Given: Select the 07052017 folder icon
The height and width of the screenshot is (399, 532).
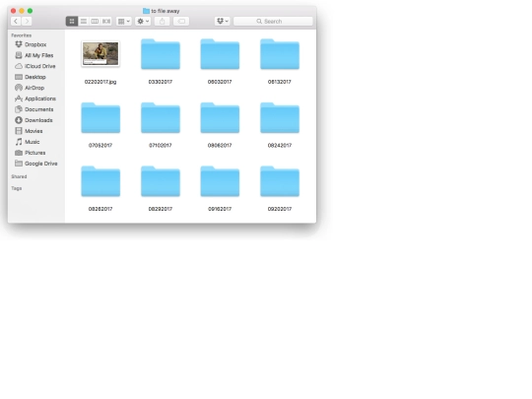Looking at the screenshot, I should [x=100, y=117].
